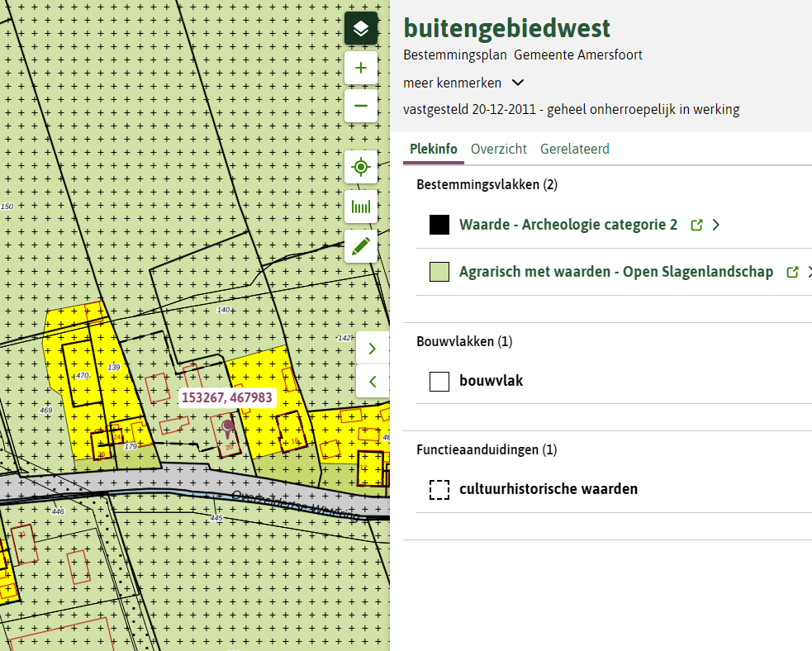
Task: Center map on my location
Action: (361, 168)
